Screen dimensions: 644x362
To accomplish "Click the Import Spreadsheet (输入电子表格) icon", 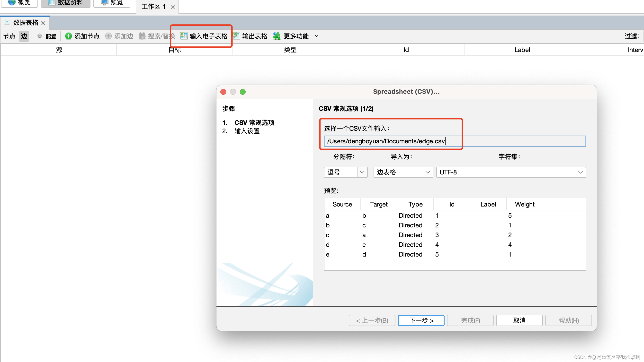I will (184, 36).
